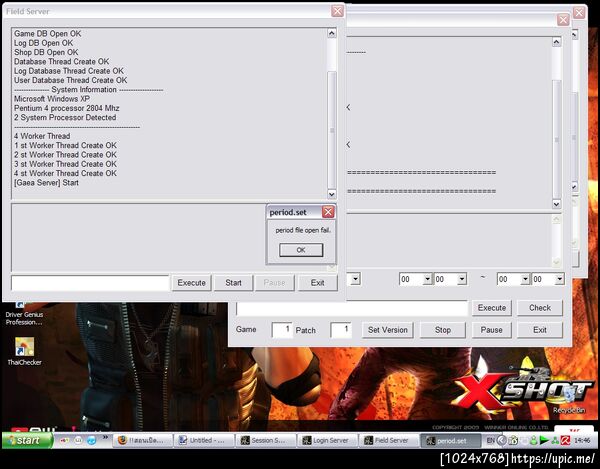The height and width of the screenshot is (469, 600).
Task: Open the ThaiChecker desktop shortcut
Action: (x=24, y=351)
